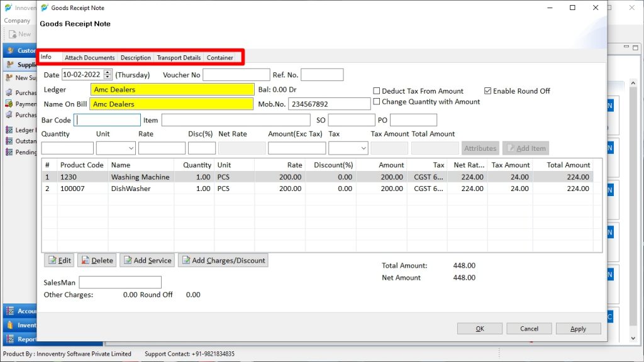Increase date with stepper up arrow
The image size is (644, 362).
108,72
